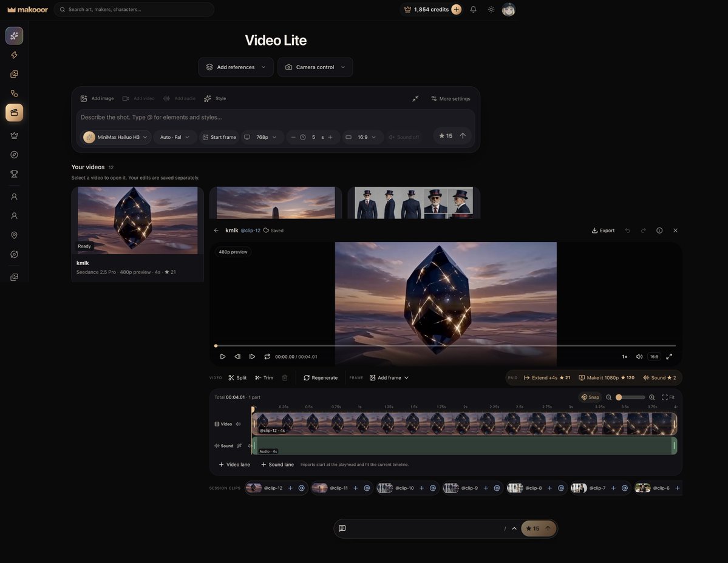Expand the Add references dropdown

click(x=236, y=67)
